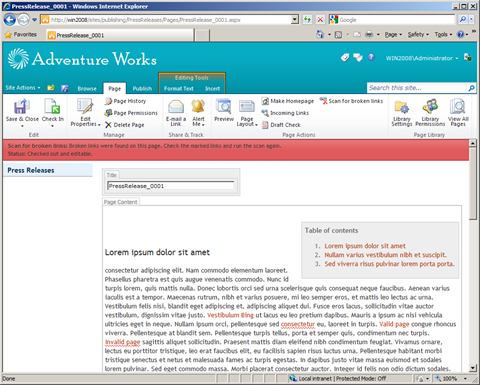Click the Valid page link
The height and width of the screenshot is (385, 480).
[394, 324]
